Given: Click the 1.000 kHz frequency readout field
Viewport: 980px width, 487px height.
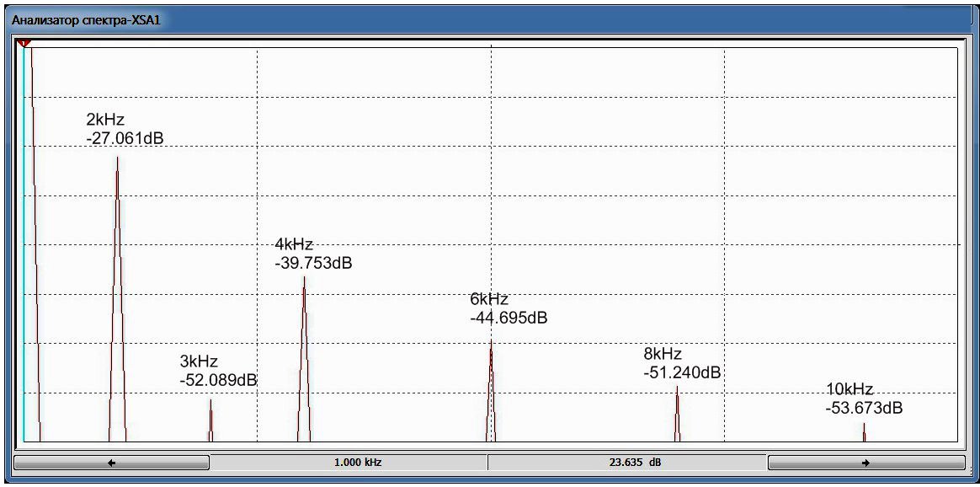Looking at the screenshot, I should tap(349, 463).
